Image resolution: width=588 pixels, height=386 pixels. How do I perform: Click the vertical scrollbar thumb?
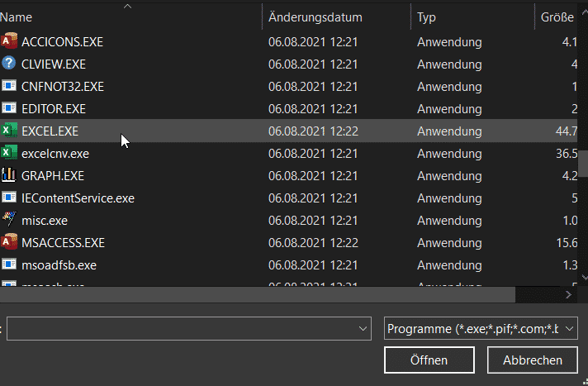(583, 164)
